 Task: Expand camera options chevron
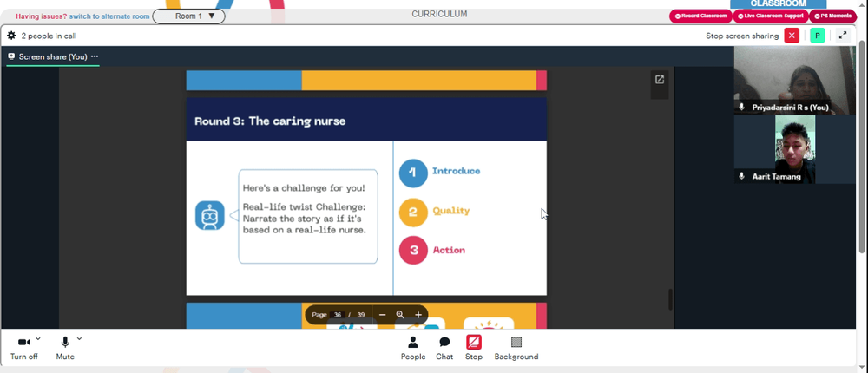37,338
